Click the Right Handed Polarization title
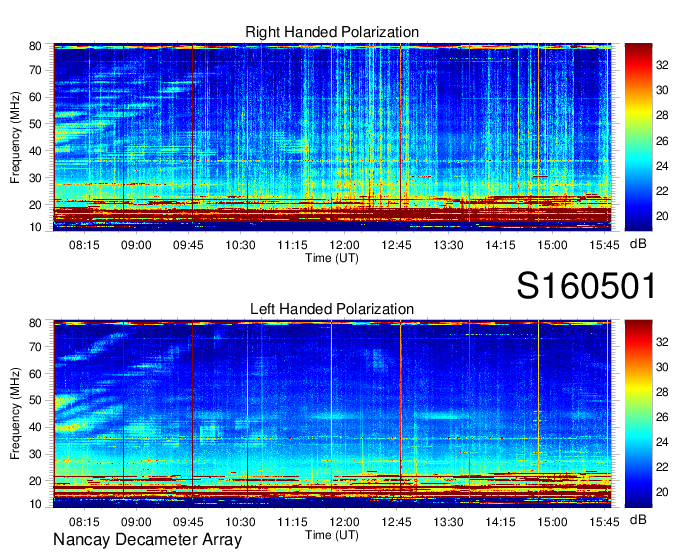The image size is (680, 552). pos(332,32)
